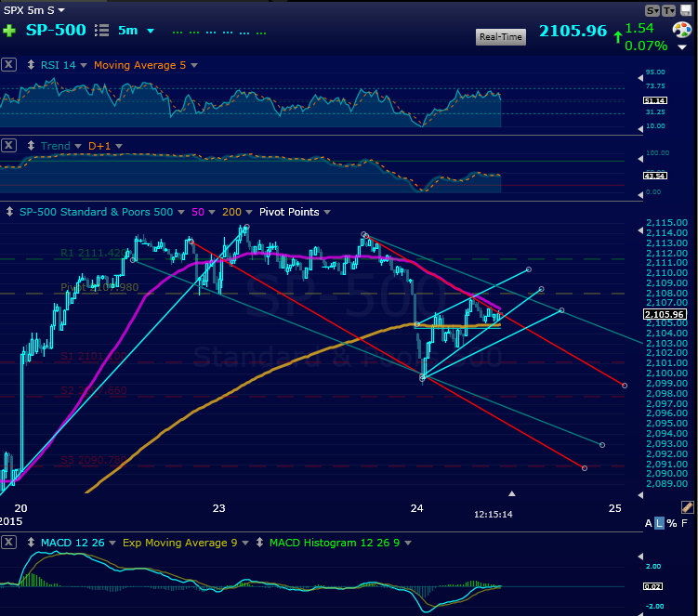The height and width of the screenshot is (616, 698).
Task: Click the MACD panel resize arrows icon
Action: tap(31, 542)
